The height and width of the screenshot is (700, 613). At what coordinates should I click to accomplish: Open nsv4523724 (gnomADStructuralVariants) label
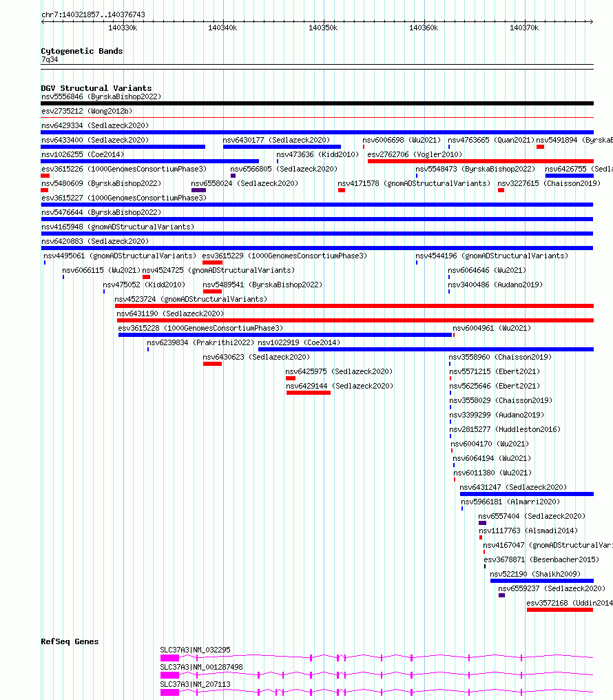pos(191,299)
